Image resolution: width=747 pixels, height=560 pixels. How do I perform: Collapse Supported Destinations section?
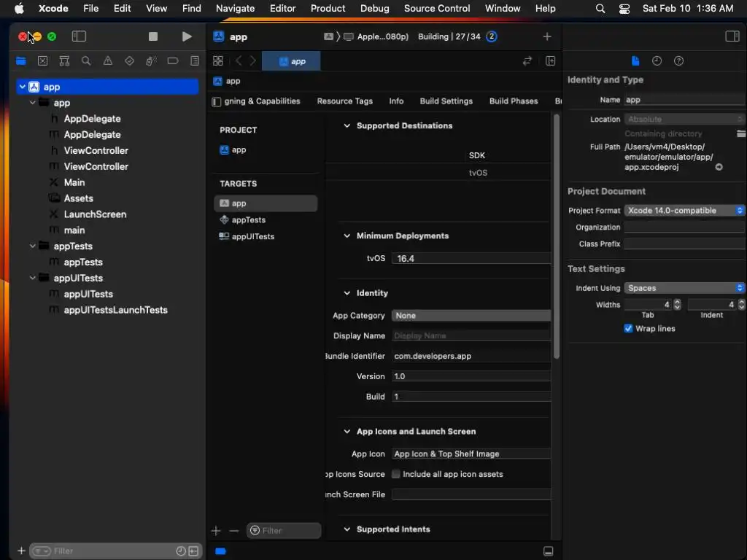point(347,125)
